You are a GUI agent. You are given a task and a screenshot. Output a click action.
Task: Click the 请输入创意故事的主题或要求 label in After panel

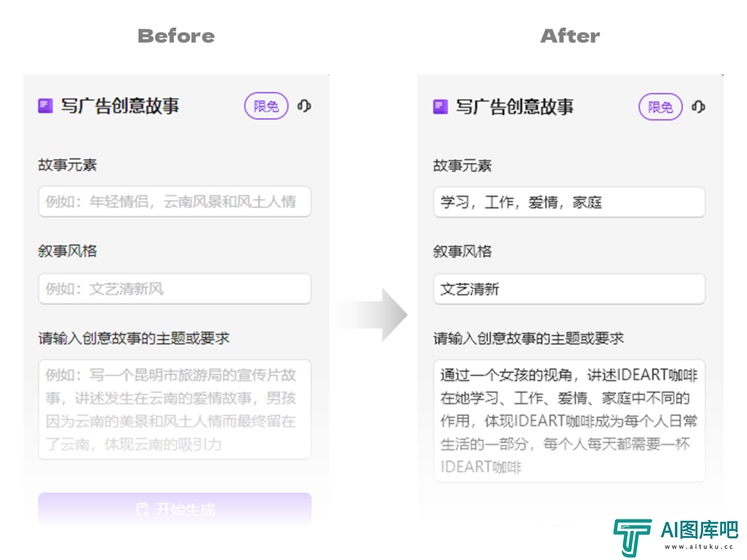tap(528, 339)
